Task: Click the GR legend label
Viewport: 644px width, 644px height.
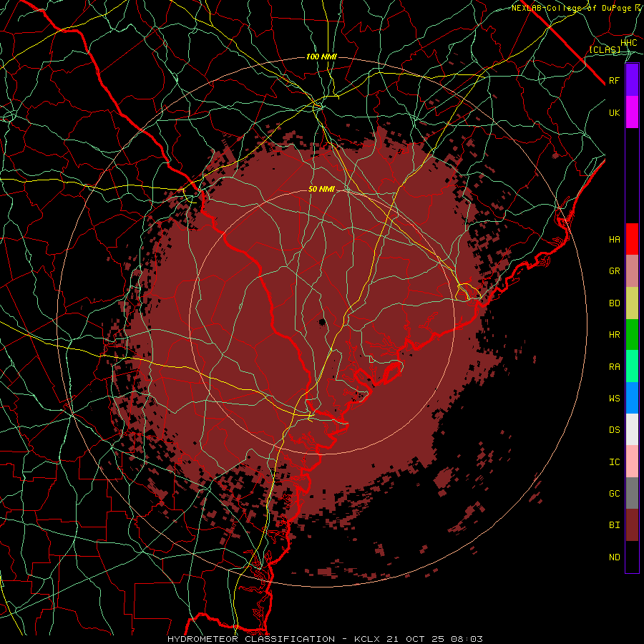Action: pos(614,271)
